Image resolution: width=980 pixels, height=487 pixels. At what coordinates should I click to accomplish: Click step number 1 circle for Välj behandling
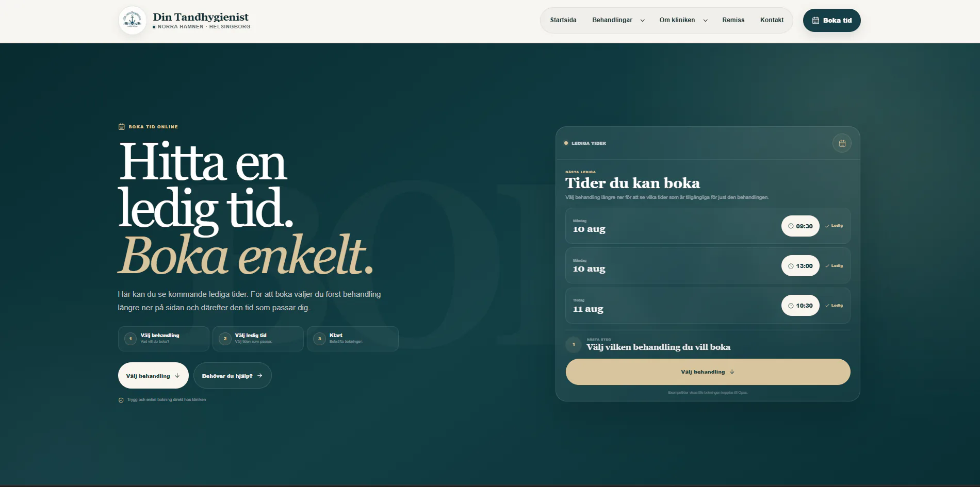pos(130,339)
